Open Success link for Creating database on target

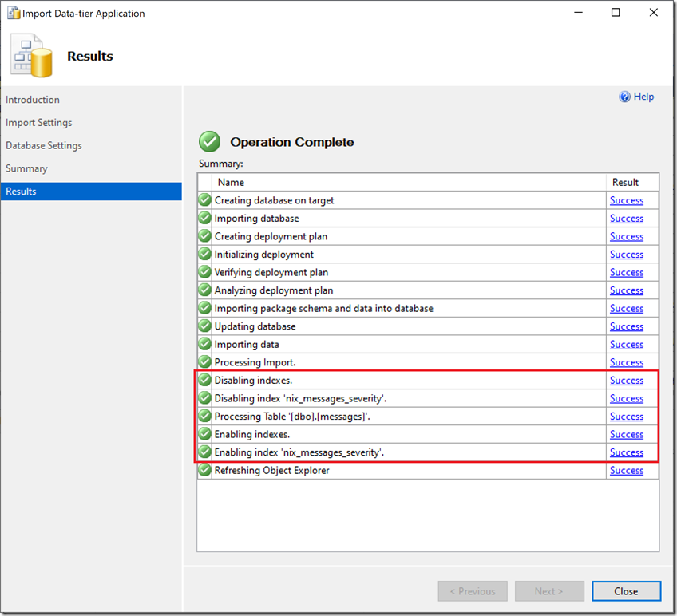coord(627,200)
